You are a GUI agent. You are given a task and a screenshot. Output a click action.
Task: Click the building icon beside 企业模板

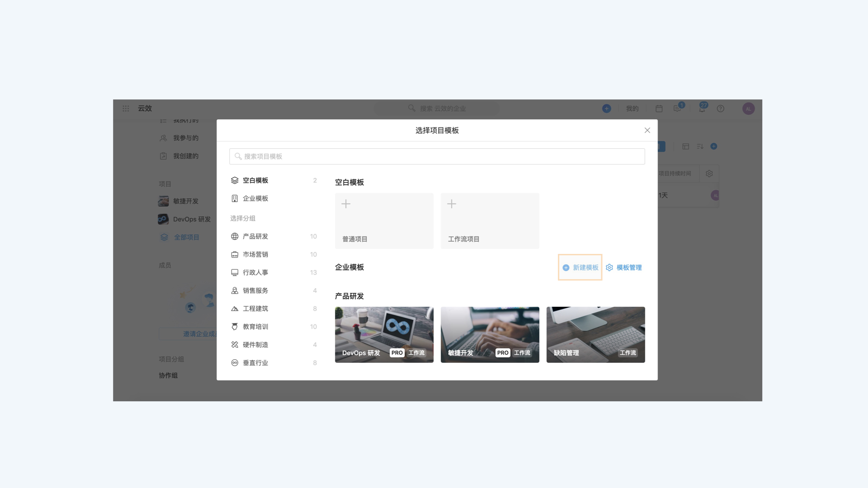coord(235,198)
